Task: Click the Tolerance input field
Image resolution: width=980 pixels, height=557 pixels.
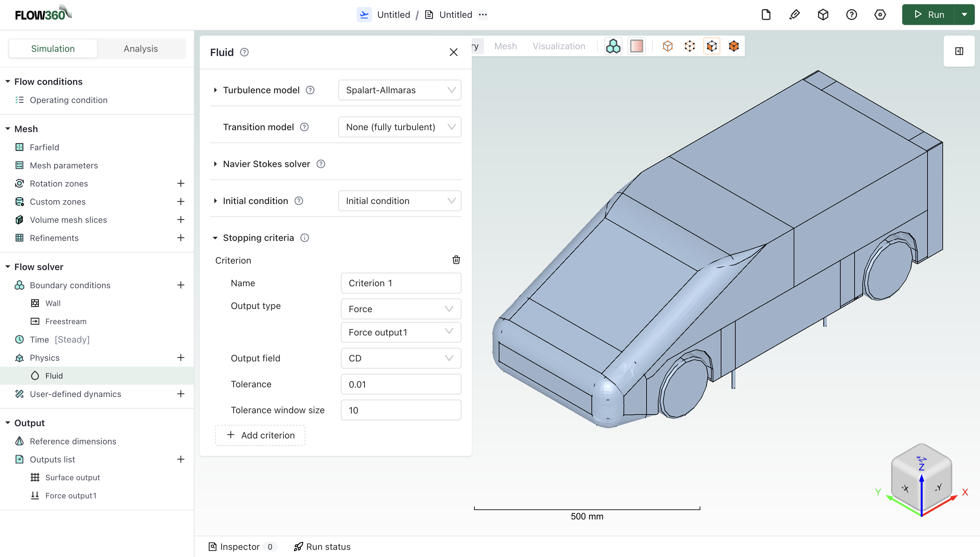Action: [401, 384]
